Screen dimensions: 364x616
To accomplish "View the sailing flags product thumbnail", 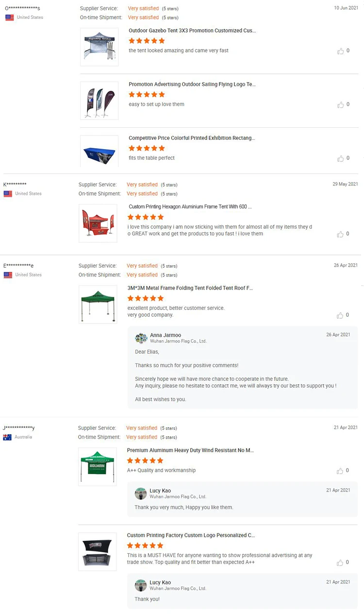I will [x=99, y=101].
